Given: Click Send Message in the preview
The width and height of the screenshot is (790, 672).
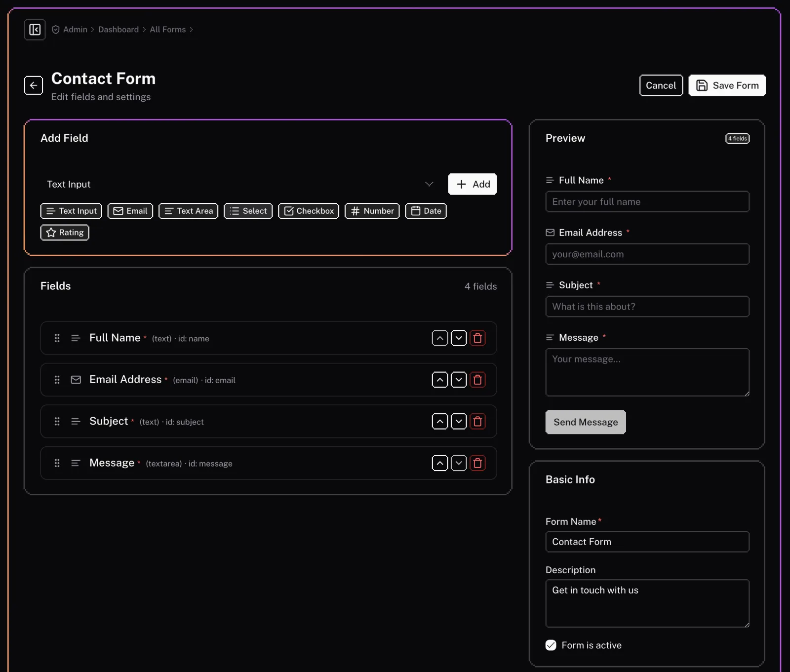Looking at the screenshot, I should (x=586, y=422).
